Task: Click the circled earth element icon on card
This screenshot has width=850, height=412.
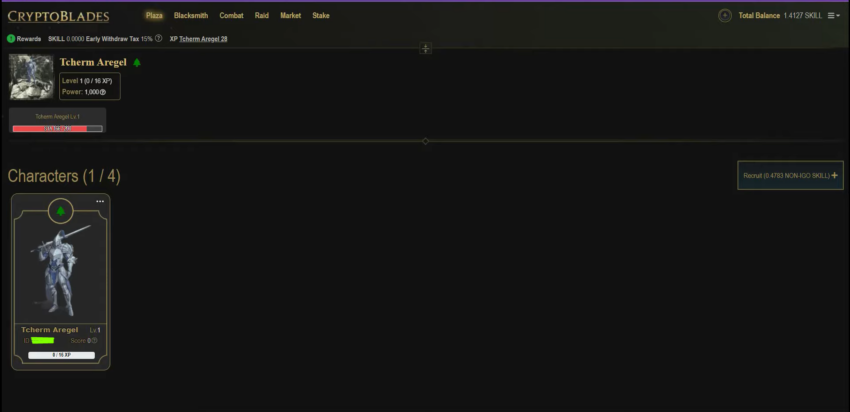Action: click(x=61, y=211)
